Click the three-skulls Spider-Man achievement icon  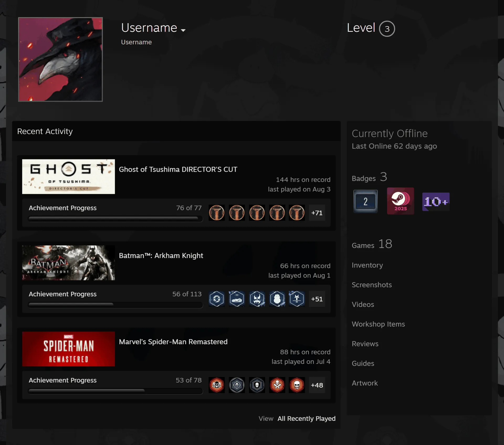click(217, 385)
